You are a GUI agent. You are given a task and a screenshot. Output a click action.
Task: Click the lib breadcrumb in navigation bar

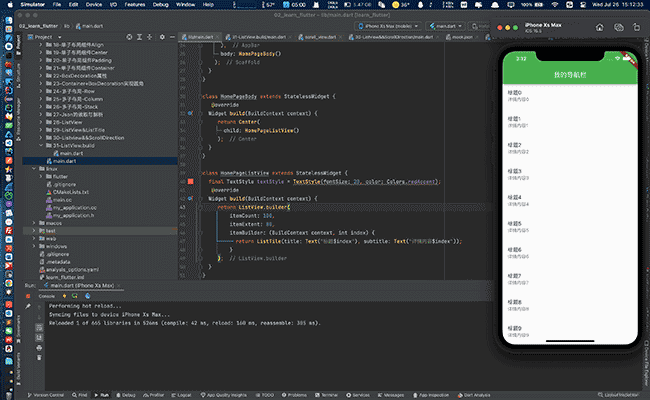[x=67, y=26]
